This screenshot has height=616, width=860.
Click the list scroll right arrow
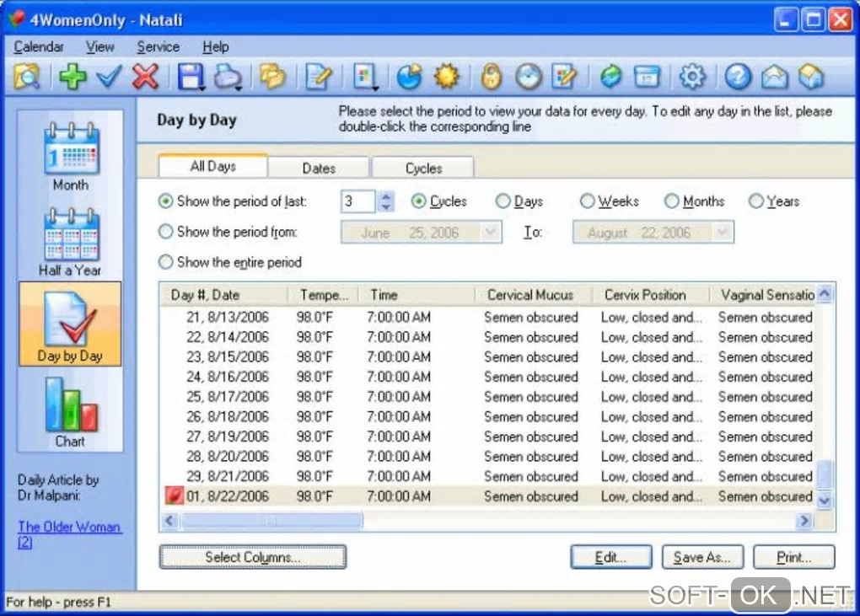pyautogui.click(x=804, y=520)
